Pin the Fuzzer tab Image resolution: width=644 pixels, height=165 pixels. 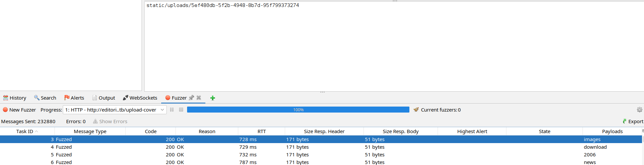pos(191,98)
